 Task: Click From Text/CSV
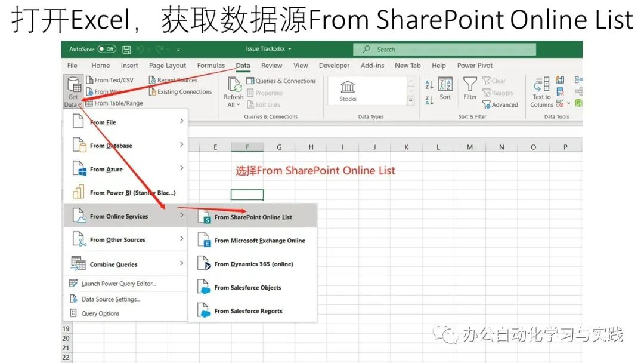pyautogui.click(x=110, y=80)
